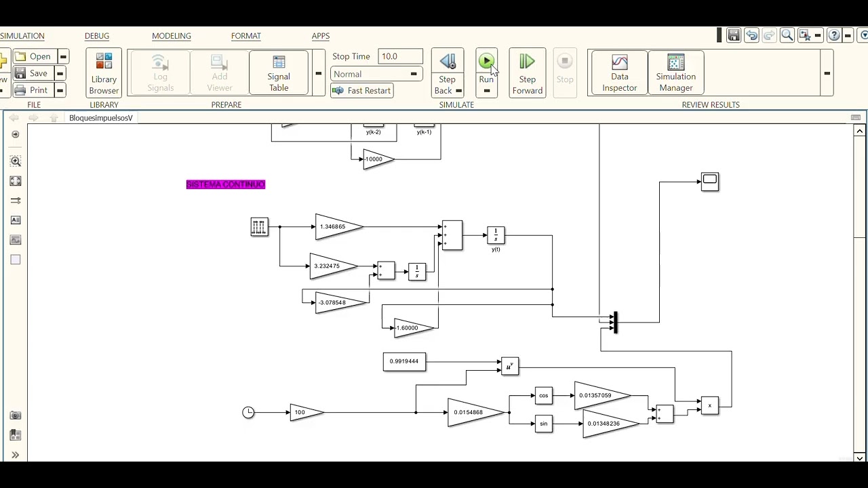
Task: Open the Help question mark icon
Action: click(x=834, y=35)
